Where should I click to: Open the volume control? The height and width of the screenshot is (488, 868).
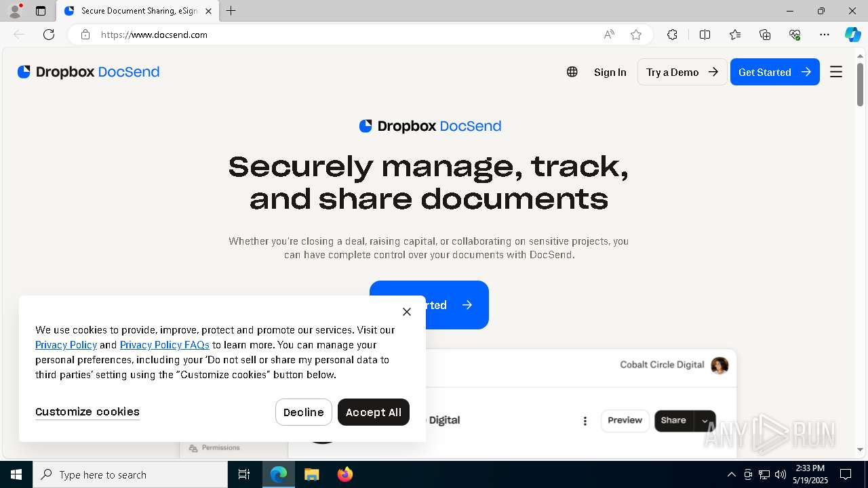[781, 474]
